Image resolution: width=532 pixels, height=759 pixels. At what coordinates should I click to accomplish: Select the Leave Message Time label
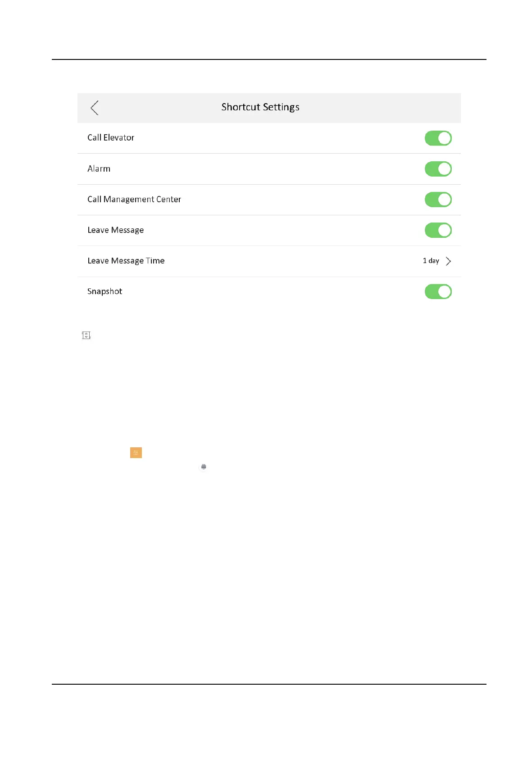click(126, 261)
